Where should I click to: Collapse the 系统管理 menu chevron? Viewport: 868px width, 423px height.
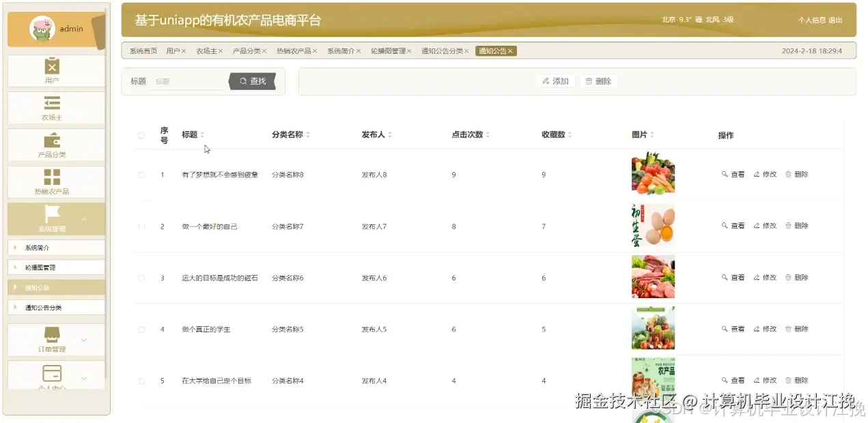coord(85,220)
